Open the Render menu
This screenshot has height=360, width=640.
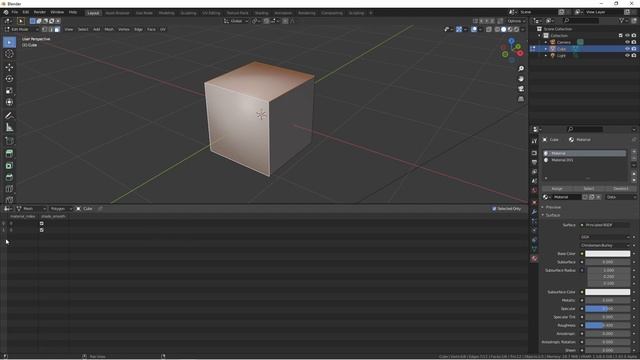(x=40, y=13)
